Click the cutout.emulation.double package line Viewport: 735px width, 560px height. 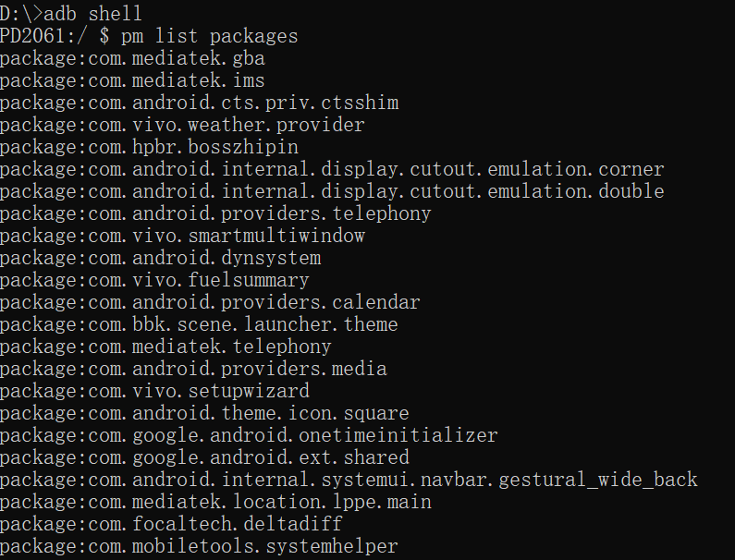click(332, 191)
